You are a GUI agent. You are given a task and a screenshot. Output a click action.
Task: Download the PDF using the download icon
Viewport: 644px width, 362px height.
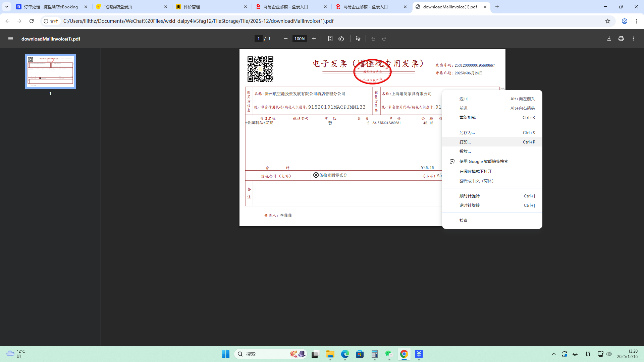(609, 39)
